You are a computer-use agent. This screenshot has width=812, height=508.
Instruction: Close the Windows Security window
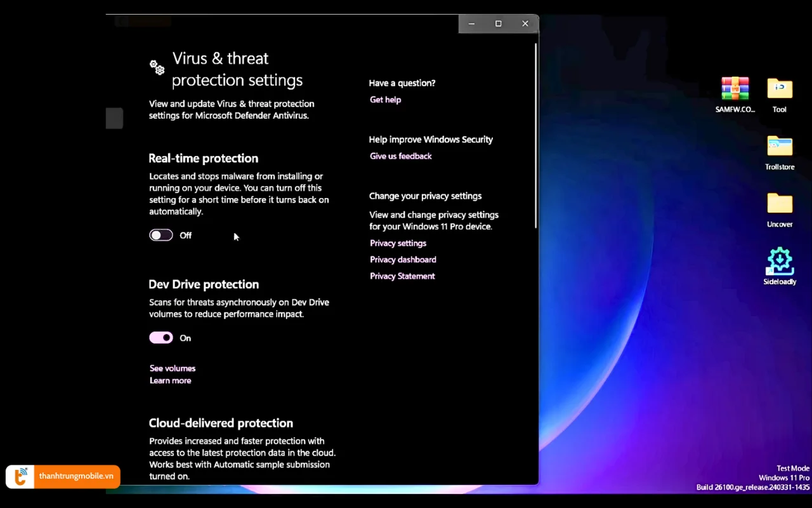525,23
